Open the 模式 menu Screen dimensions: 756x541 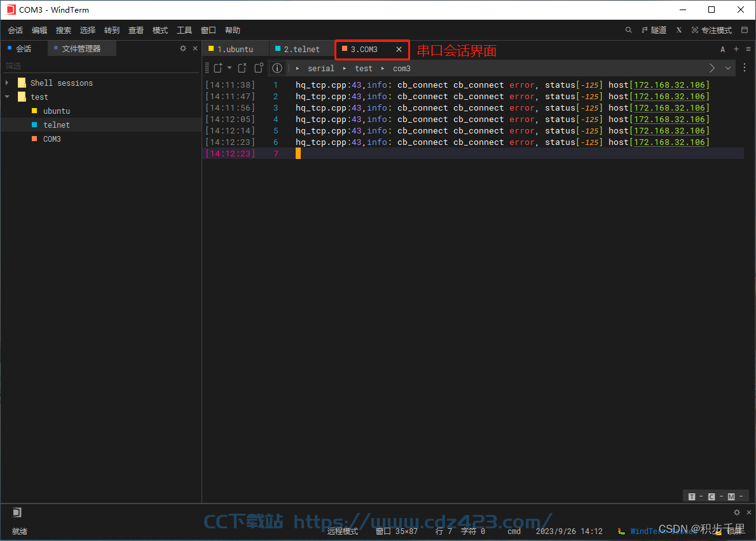pyautogui.click(x=160, y=30)
